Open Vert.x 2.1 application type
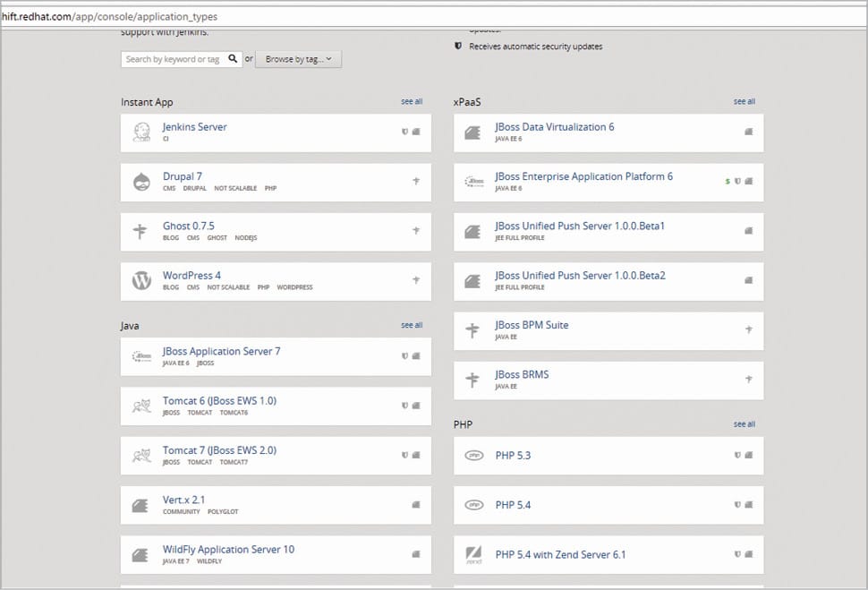The height and width of the screenshot is (590, 868). [183, 500]
